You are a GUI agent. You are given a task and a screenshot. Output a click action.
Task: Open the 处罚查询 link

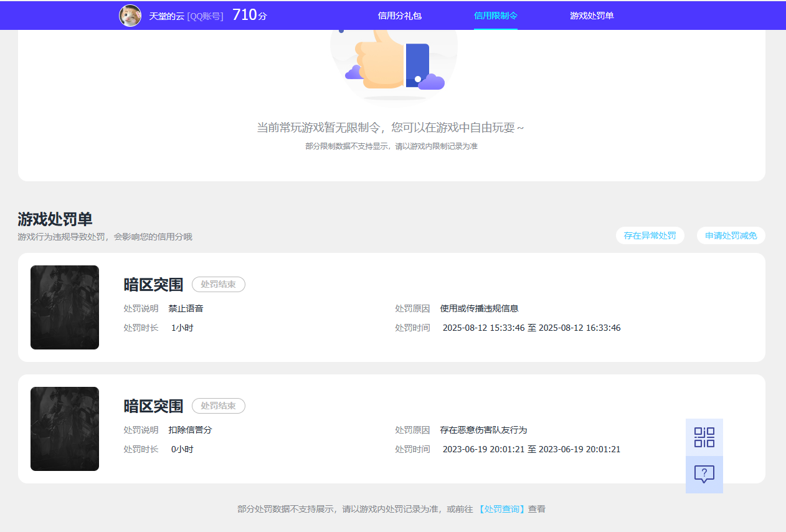502,509
